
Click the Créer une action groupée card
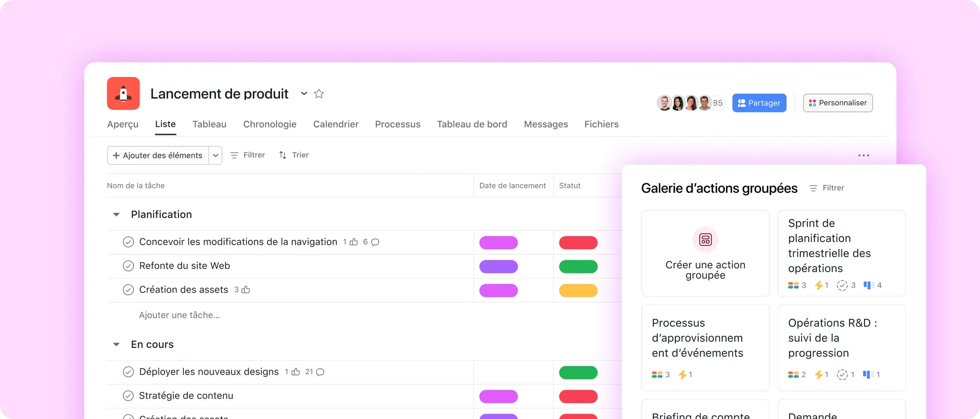click(x=705, y=253)
